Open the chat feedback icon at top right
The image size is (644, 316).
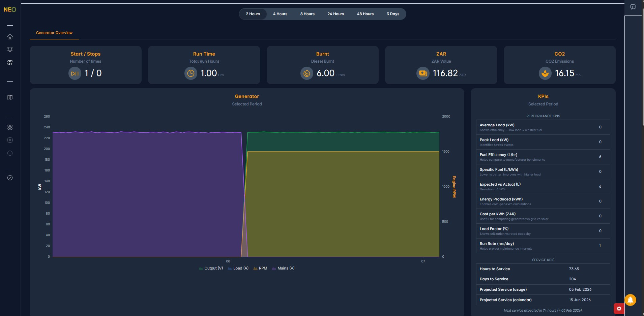(634, 7)
